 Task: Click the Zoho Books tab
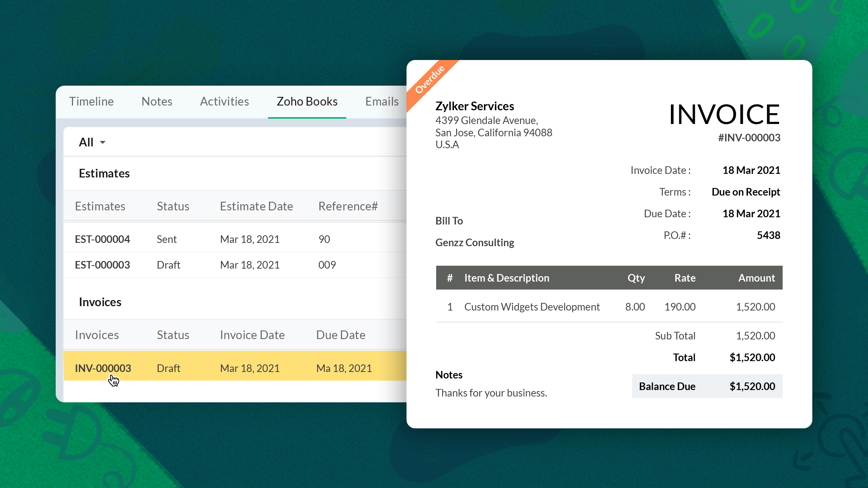pos(307,101)
